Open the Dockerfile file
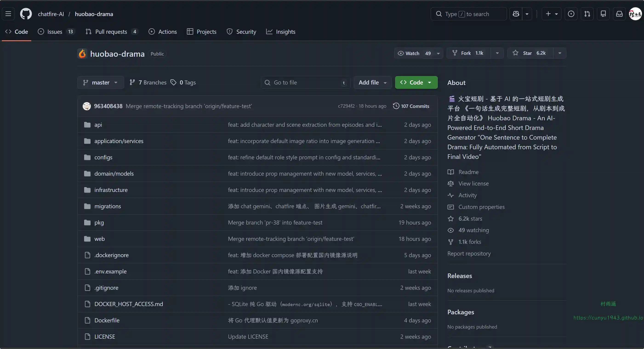The image size is (644, 349). pos(107,320)
